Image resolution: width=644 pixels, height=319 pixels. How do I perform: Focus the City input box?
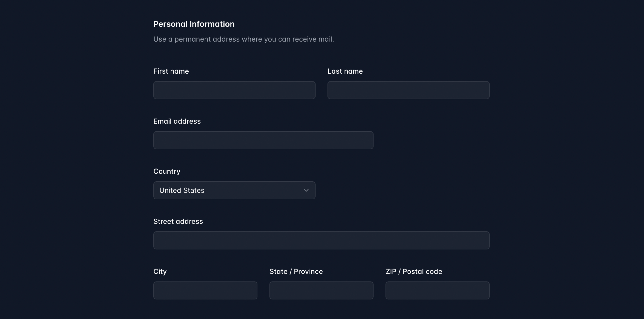click(205, 290)
